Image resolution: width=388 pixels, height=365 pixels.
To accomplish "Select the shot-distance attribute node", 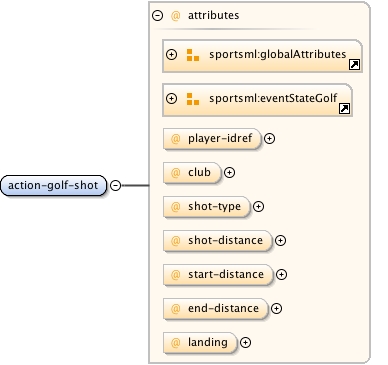I will point(217,241).
